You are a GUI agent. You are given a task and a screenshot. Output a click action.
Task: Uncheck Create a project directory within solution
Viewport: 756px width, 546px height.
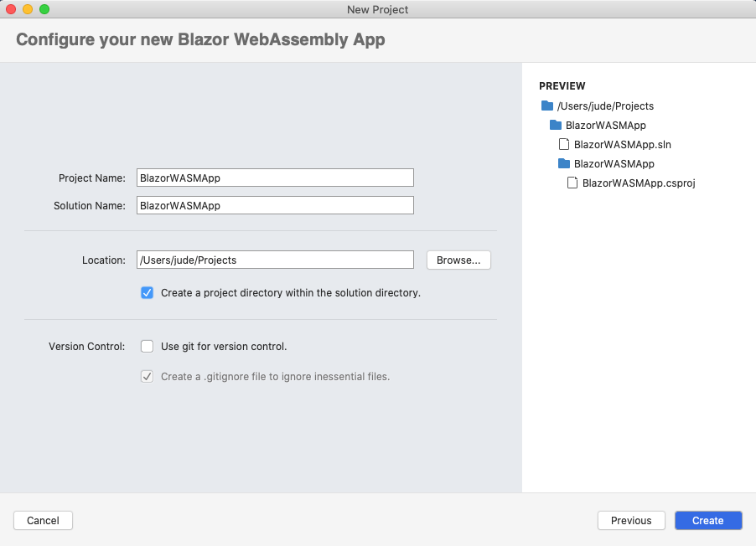(147, 292)
